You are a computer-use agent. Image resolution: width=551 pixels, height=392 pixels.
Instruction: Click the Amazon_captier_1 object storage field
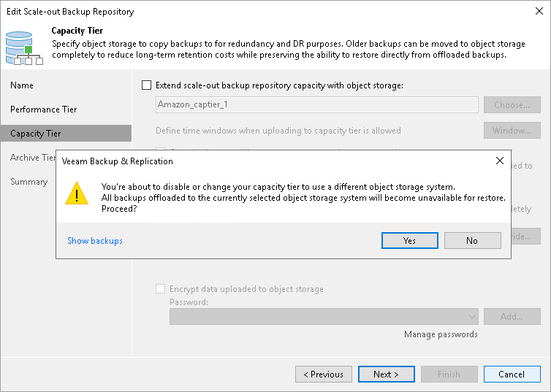(x=317, y=105)
